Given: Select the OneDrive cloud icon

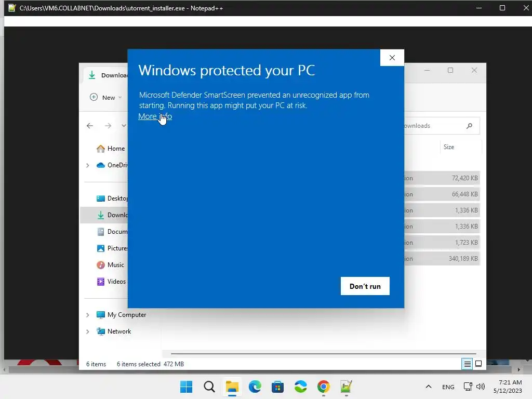Looking at the screenshot, I should pyautogui.click(x=101, y=165).
